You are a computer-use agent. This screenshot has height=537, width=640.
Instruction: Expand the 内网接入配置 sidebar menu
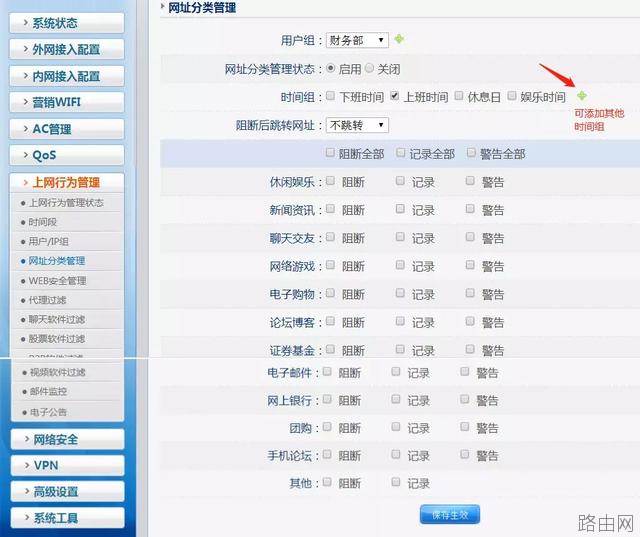click(67, 76)
